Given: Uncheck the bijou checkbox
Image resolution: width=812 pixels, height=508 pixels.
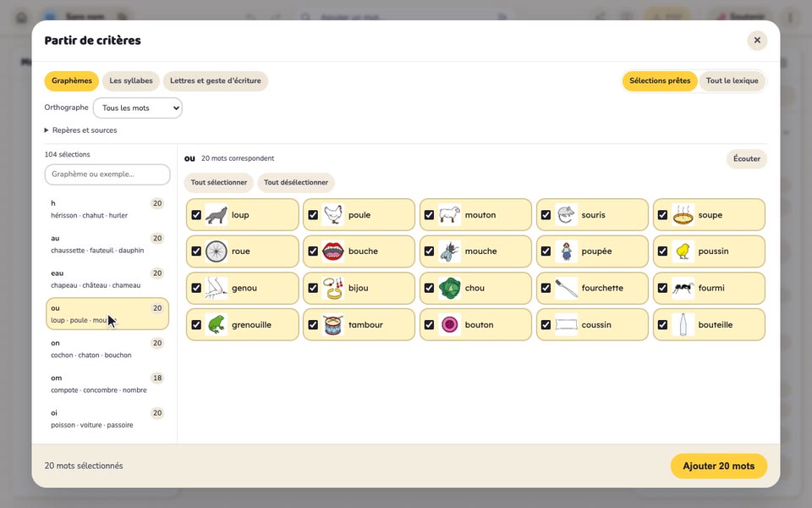Looking at the screenshot, I should (x=313, y=288).
